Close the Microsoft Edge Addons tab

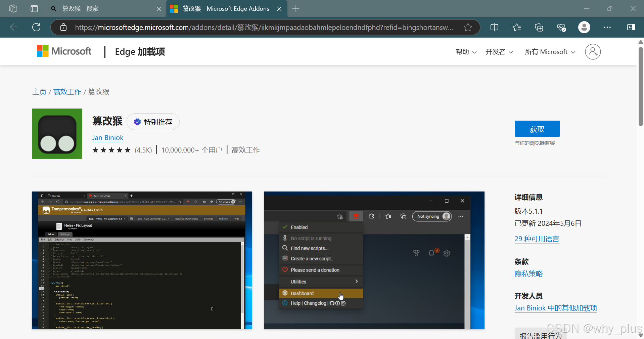click(x=279, y=9)
